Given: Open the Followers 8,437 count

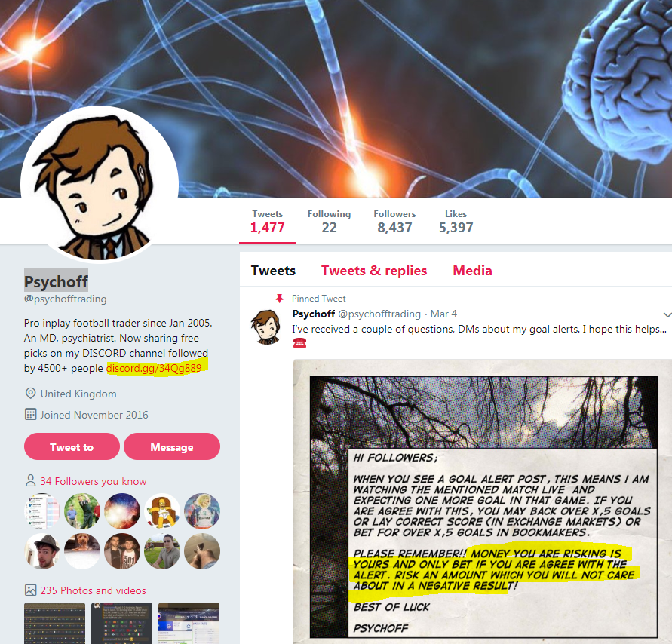Looking at the screenshot, I should (x=394, y=222).
